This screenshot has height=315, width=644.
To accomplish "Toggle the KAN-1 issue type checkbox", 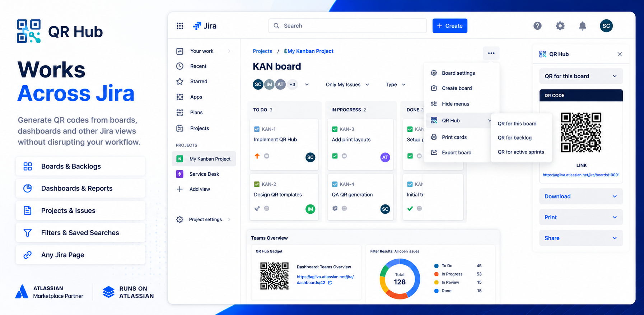I will point(257,129).
